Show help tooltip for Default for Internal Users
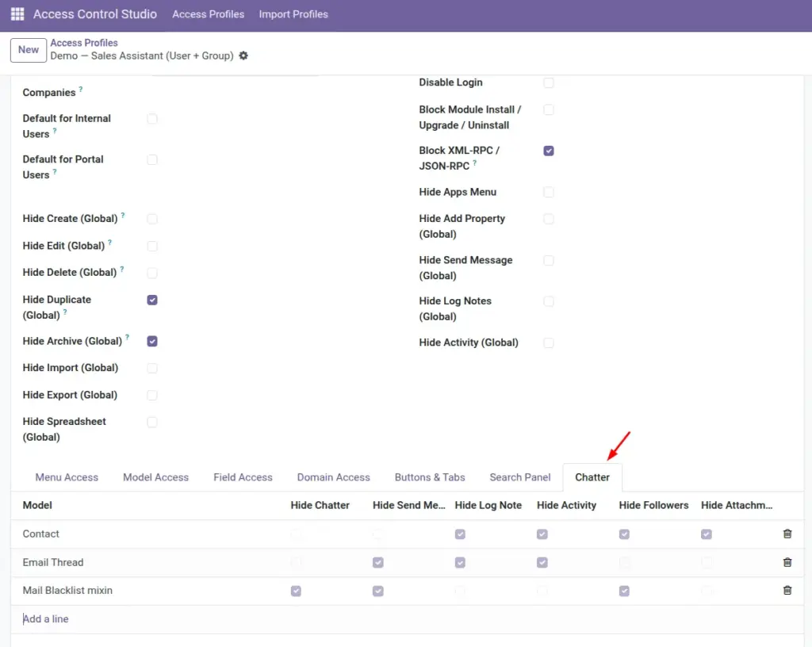Viewport: 812px width, 647px height. (55, 131)
